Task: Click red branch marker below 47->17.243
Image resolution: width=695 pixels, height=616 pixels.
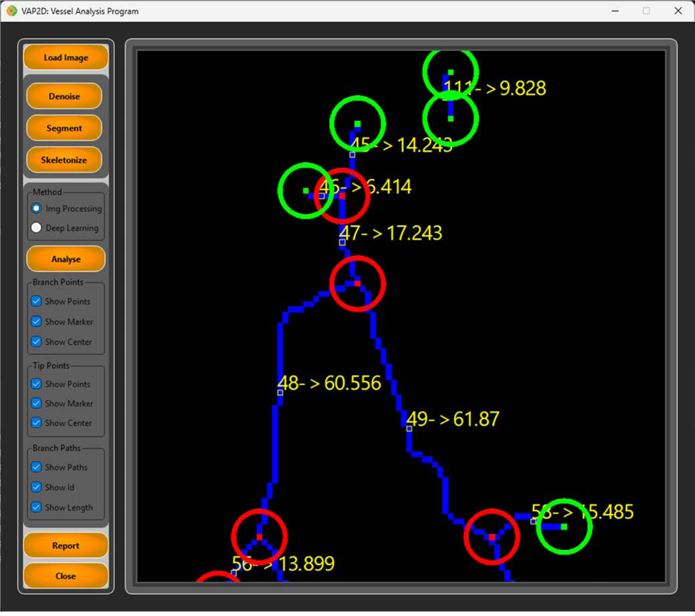Action: click(x=357, y=283)
